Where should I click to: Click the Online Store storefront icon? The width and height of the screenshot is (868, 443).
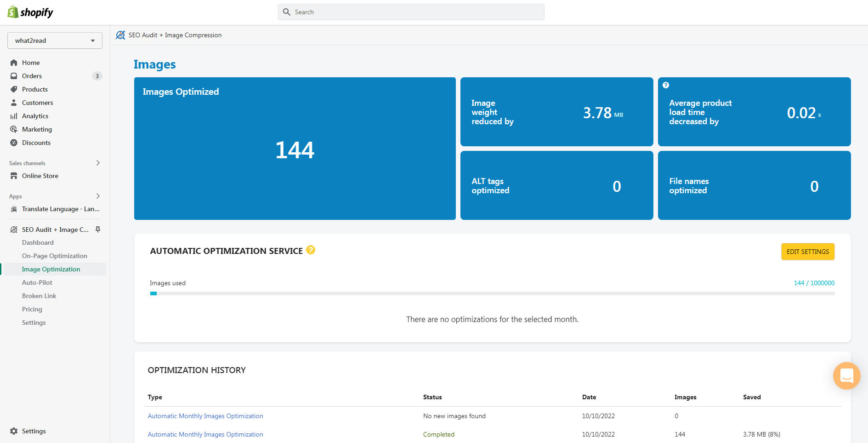[14, 176]
